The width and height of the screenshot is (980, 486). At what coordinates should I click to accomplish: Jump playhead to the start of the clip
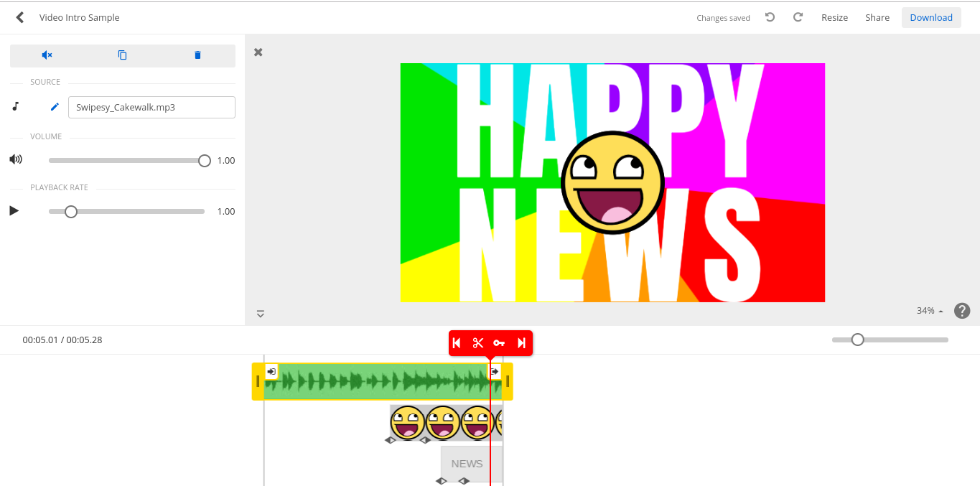click(457, 343)
